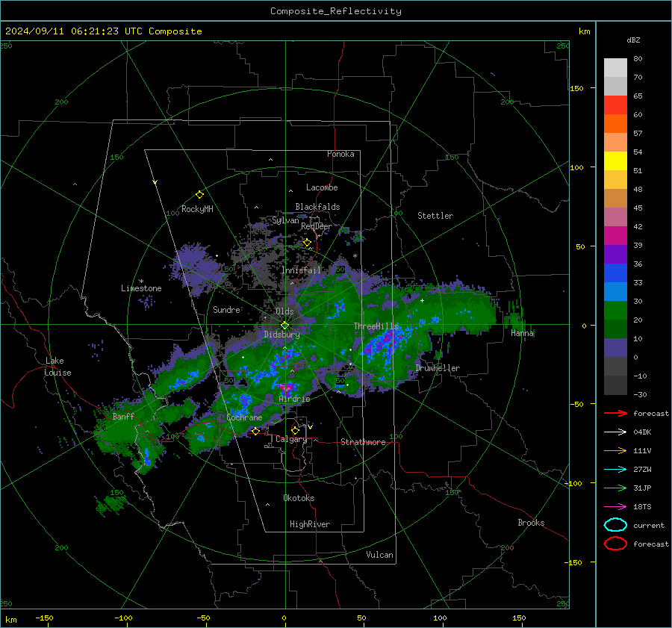The height and width of the screenshot is (628, 672).
Task: Click the white 04DK arrow legend icon
Action: click(x=615, y=432)
